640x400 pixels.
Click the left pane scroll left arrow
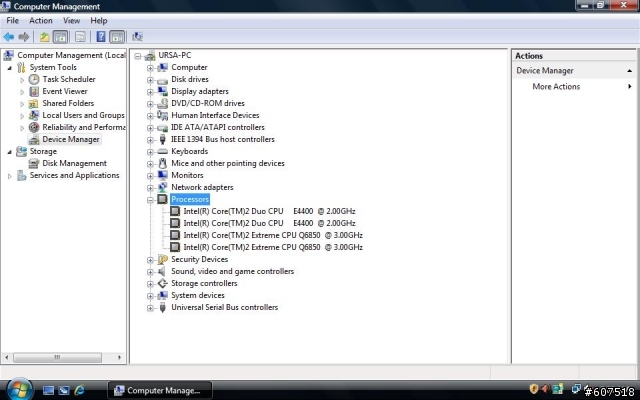[7, 358]
